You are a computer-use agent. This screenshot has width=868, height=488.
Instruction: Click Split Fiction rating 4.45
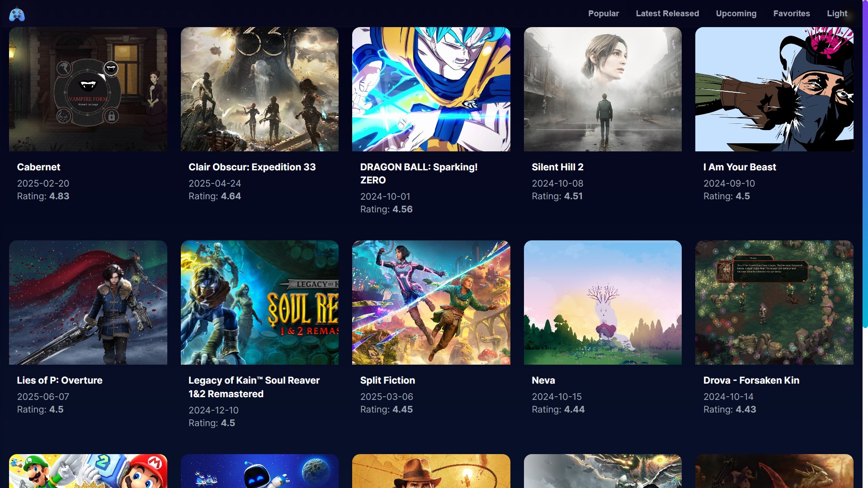pyautogui.click(x=387, y=409)
